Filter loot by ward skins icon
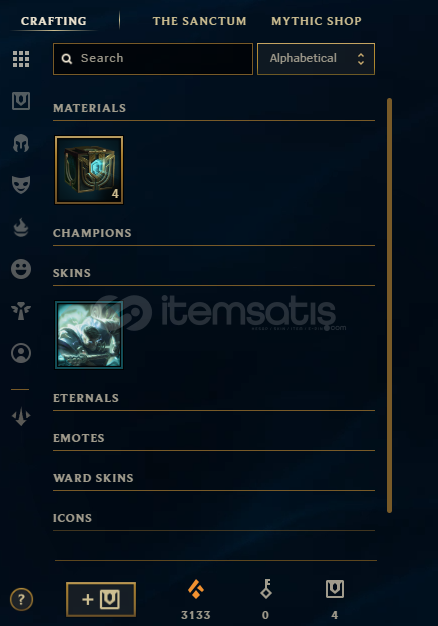 21,311
